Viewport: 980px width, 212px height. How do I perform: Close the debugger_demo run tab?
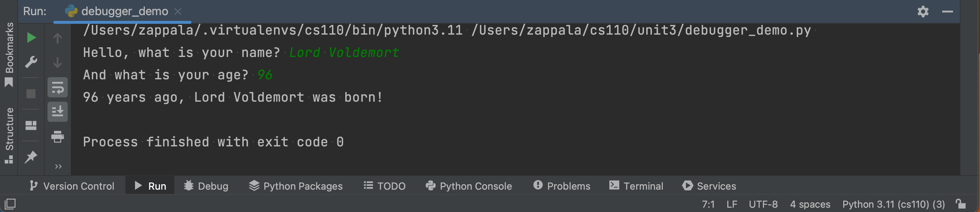pyautogui.click(x=177, y=12)
